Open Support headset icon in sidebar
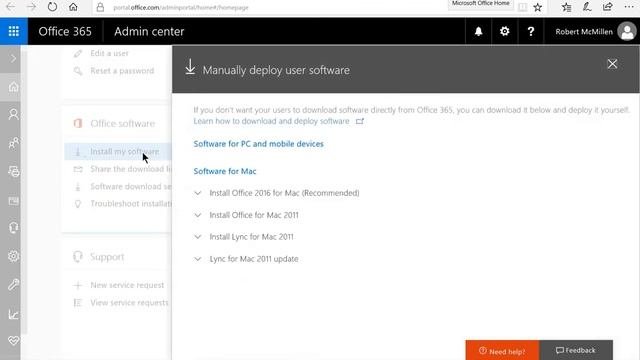640x360 pixels. [13, 228]
